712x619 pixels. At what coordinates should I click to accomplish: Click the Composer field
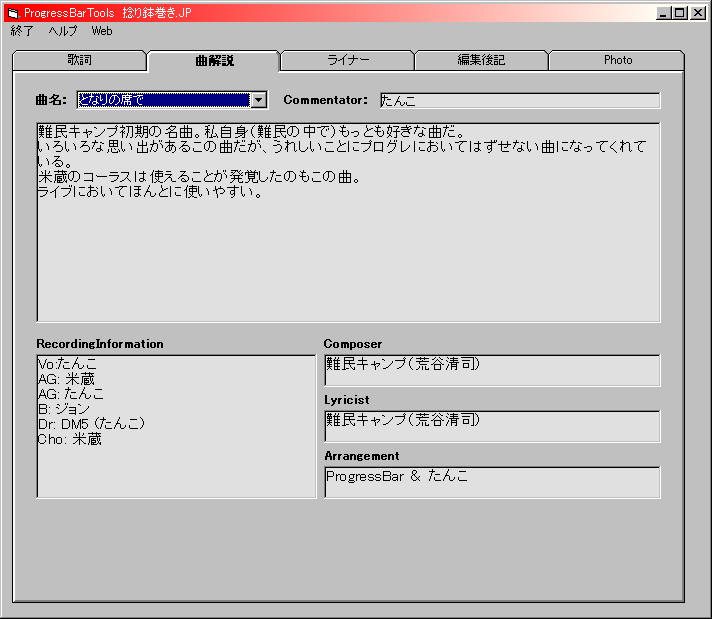coord(492,371)
